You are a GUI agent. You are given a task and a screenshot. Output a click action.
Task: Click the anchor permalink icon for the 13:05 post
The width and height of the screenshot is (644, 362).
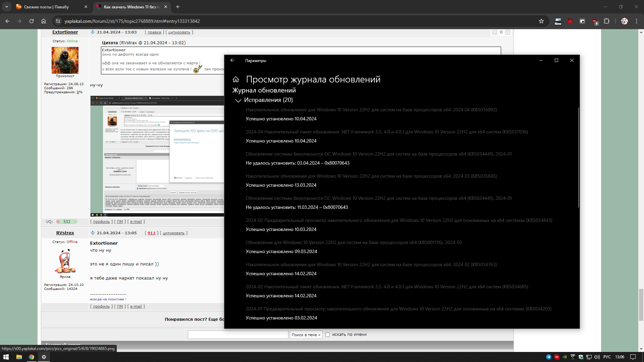coord(93,233)
